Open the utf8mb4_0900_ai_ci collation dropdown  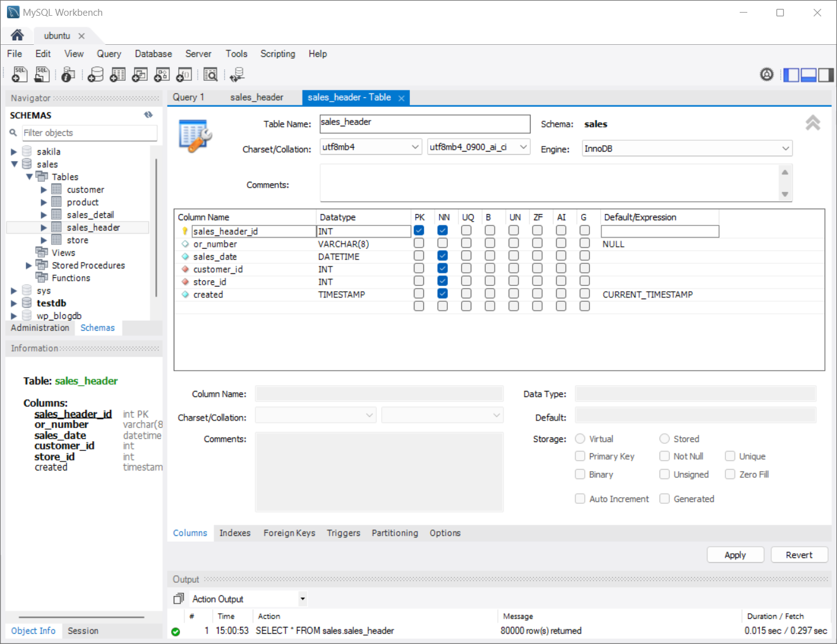[x=479, y=147]
